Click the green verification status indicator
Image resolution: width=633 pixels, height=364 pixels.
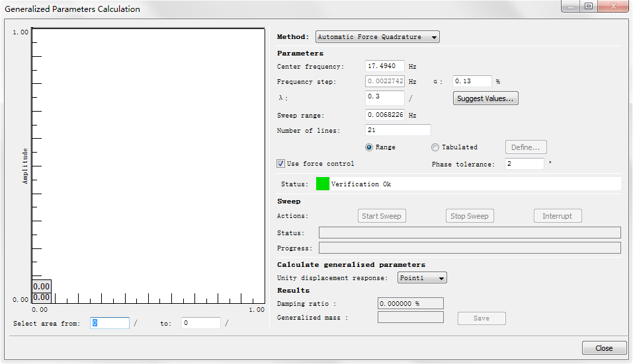point(323,184)
